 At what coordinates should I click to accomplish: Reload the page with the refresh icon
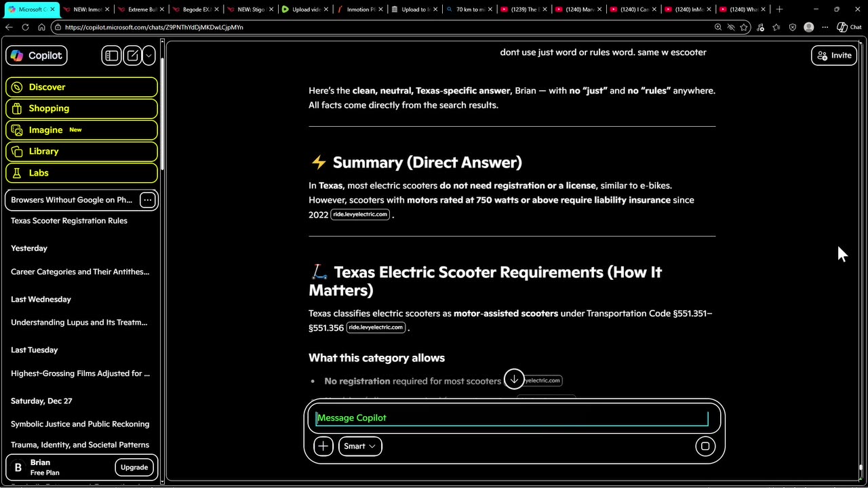point(25,27)
